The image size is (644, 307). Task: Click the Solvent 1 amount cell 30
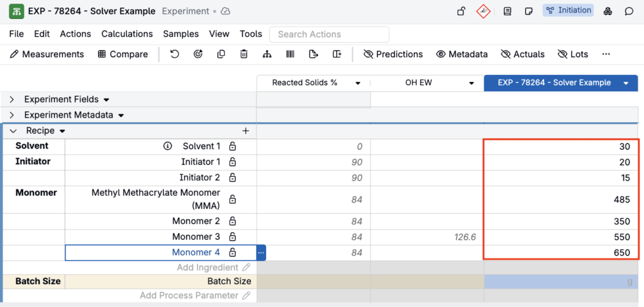pos(561,147)
